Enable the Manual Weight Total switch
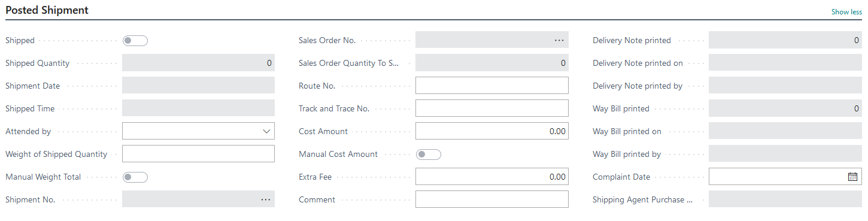Image resolution: width=868 pixels, height=221 pixels. [x=135, y=177]
